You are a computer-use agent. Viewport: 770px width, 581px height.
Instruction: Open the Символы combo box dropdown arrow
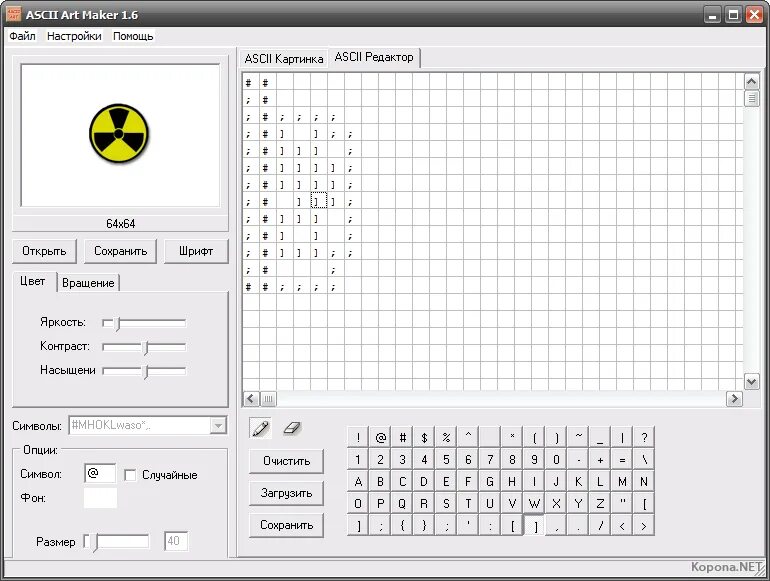click(218, 425)
